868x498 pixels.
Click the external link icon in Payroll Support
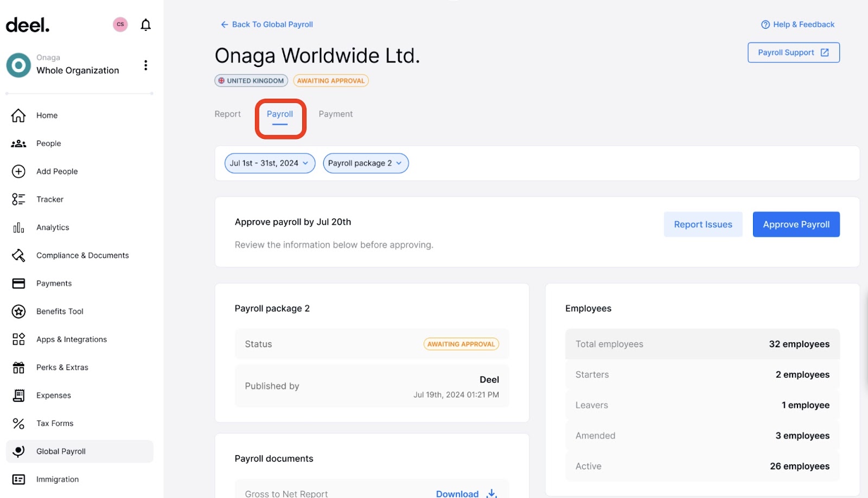(x=825, y=53)
